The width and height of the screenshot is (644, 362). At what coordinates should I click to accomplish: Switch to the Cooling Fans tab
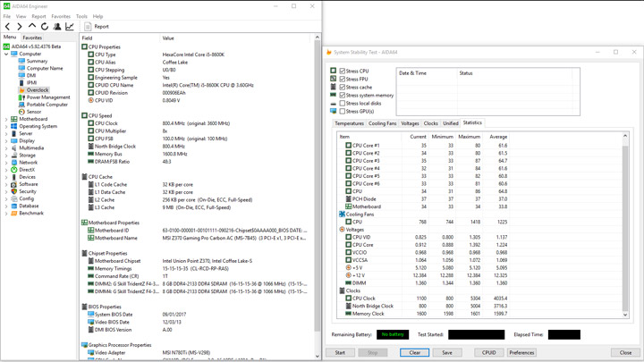(383, 123)
